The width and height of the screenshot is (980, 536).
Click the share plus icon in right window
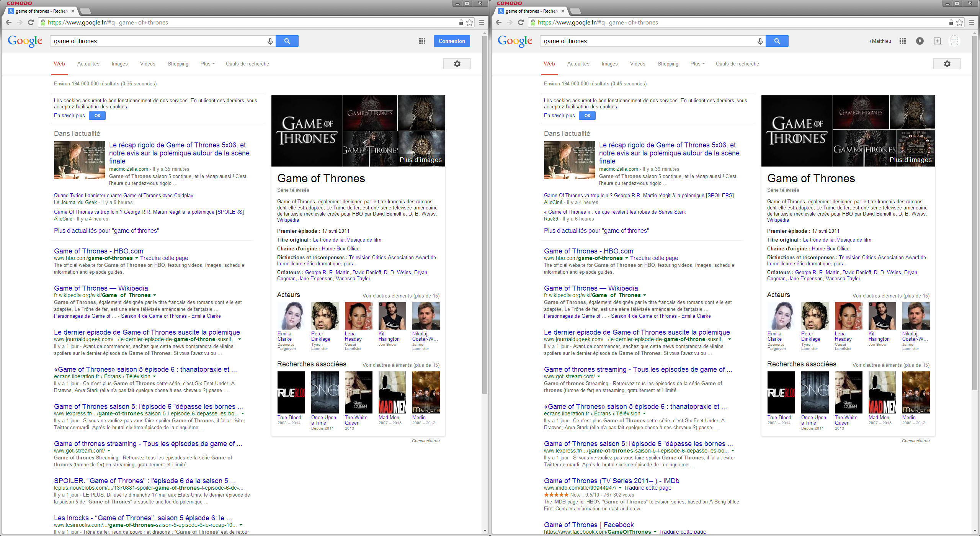937,41
